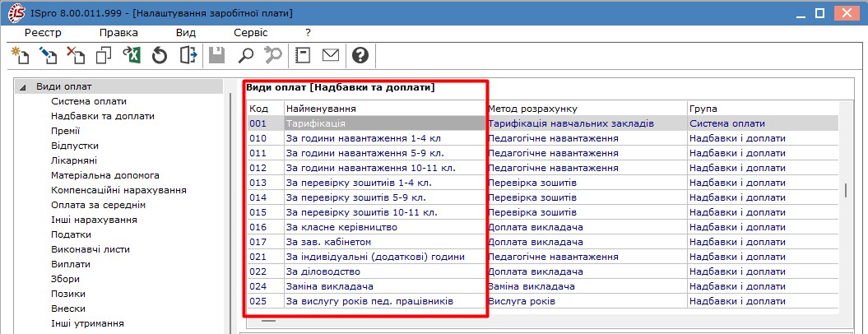Screen dimensions: 868x334
Task: Select Збори in the tree
Action: point(65,279)
